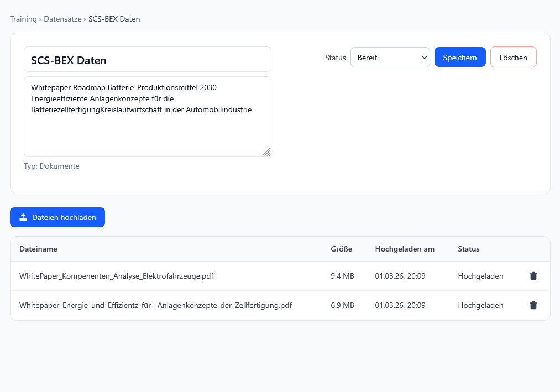The width and height of the screenshot is (560, 392).
Task: Navigate to Datensätze breadcrumb link
Action: coord(63,19)
